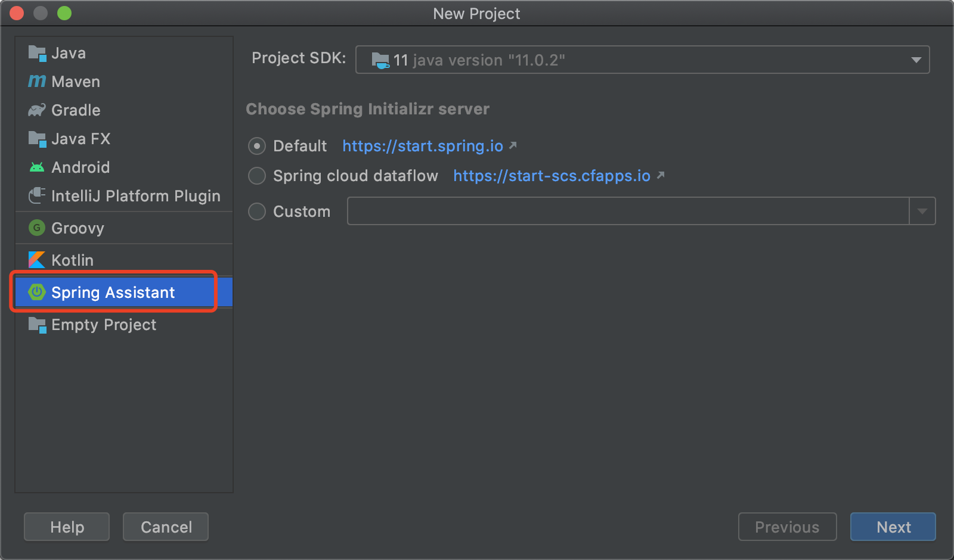Screen dimensions: 954x560
Task: Choose Empty Project type
Action: (x=124, y=325)
